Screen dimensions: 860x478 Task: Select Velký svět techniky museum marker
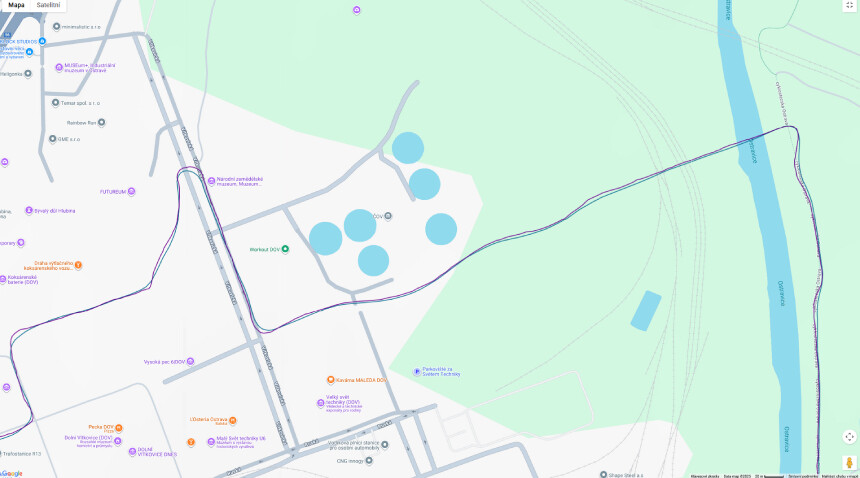tap(321, 403)
